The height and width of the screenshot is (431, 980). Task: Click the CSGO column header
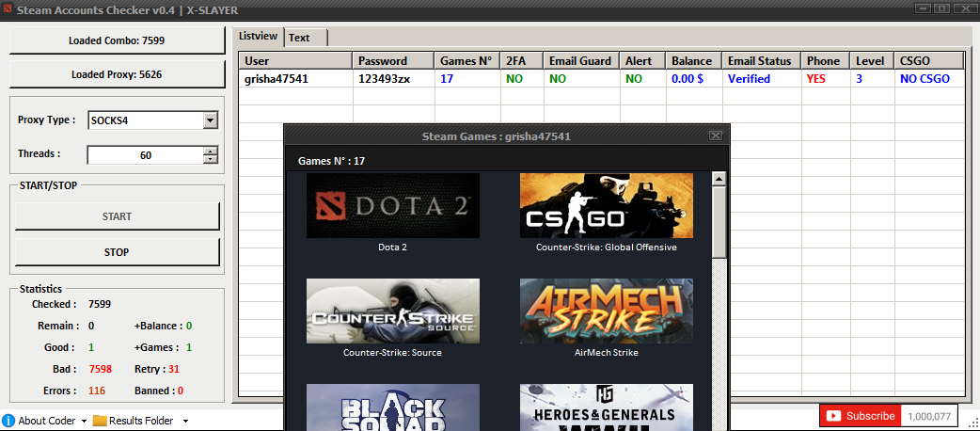point(929,60)
